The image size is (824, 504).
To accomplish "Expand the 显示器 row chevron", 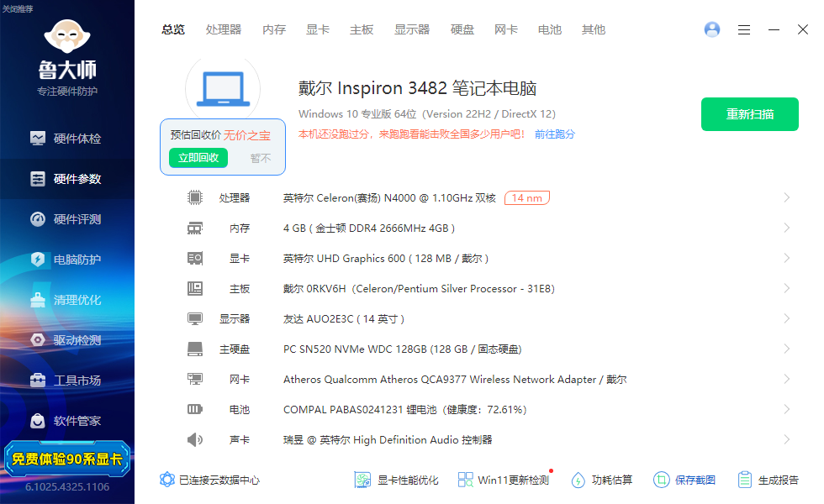I will (787, 318).
